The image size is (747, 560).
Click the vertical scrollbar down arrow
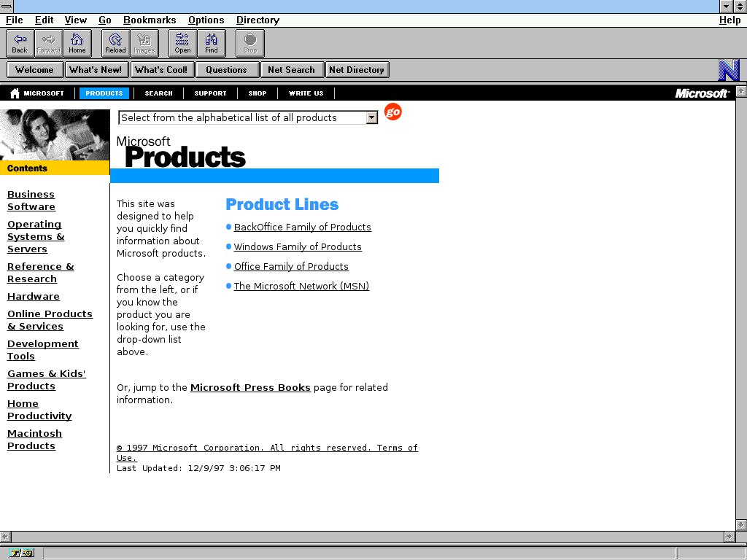(x=741, y=525)
